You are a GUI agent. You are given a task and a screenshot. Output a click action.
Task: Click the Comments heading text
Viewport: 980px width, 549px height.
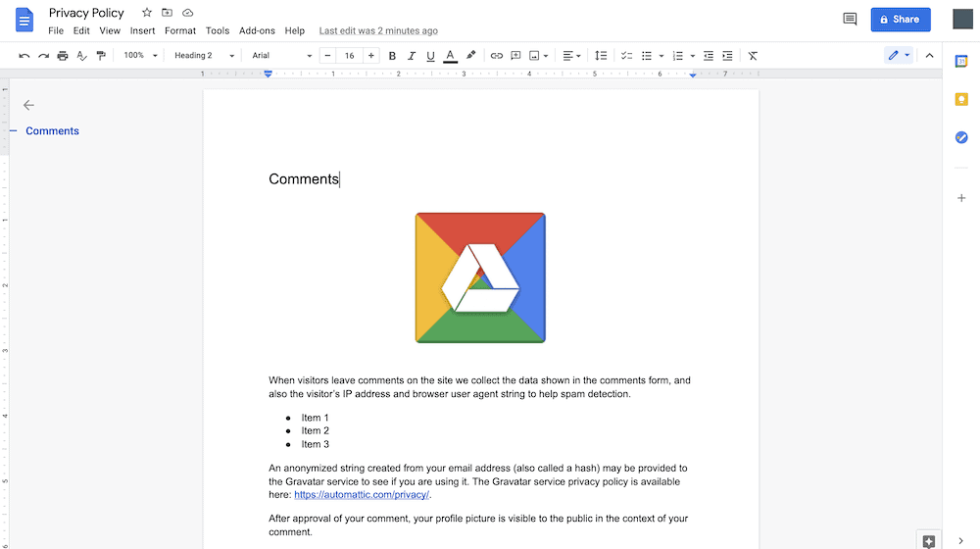[x=304, y=178]
